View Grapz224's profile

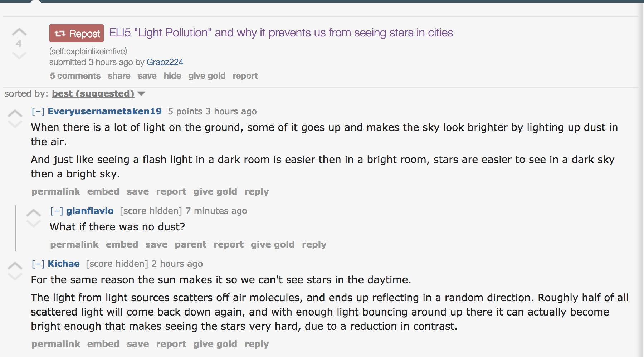165,62
